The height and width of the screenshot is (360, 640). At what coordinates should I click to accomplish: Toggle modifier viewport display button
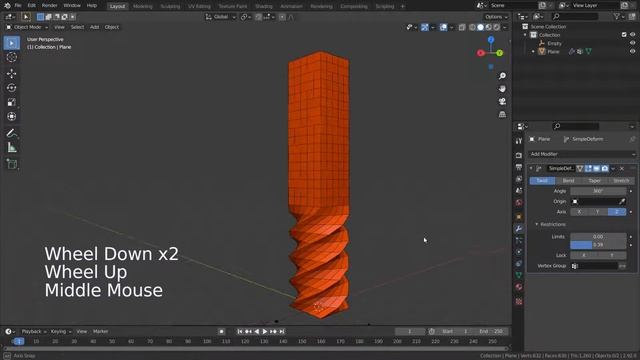coord(596,169)
